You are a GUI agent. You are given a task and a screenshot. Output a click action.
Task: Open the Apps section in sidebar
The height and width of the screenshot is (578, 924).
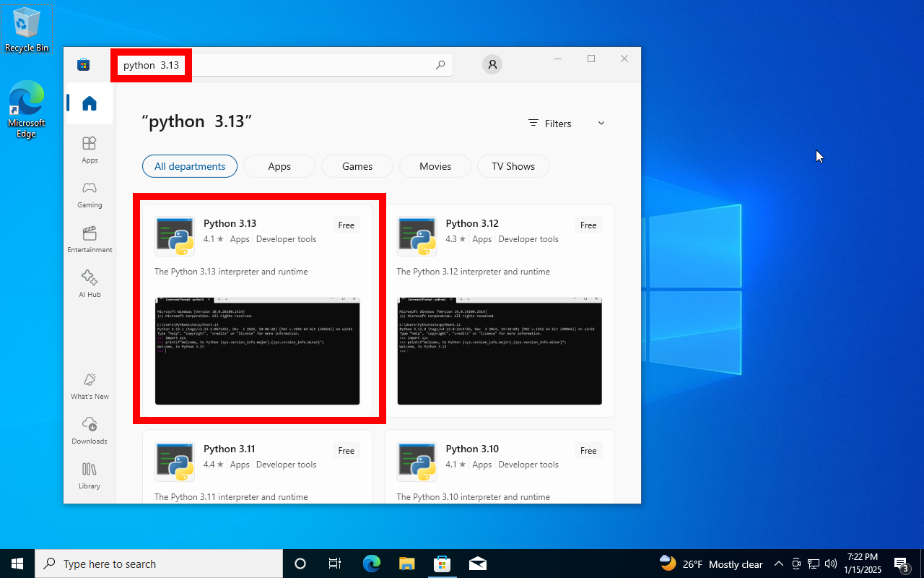[x=90, y=149]
